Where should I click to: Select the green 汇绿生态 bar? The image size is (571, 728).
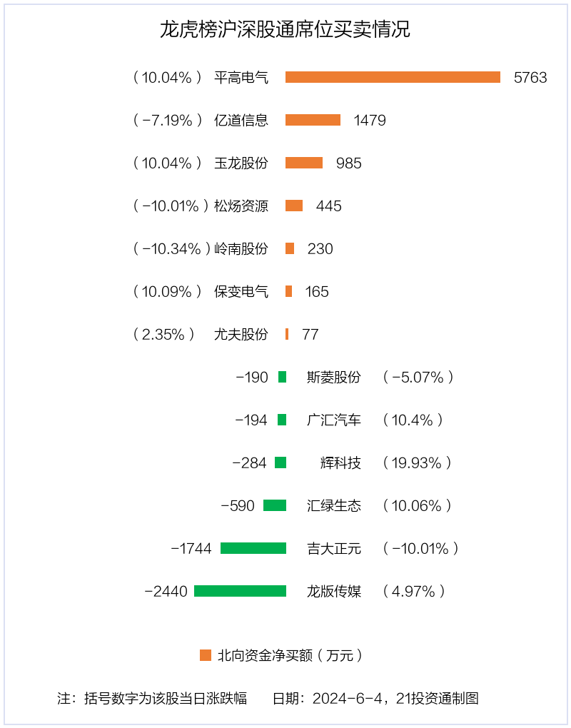[275, 505]
